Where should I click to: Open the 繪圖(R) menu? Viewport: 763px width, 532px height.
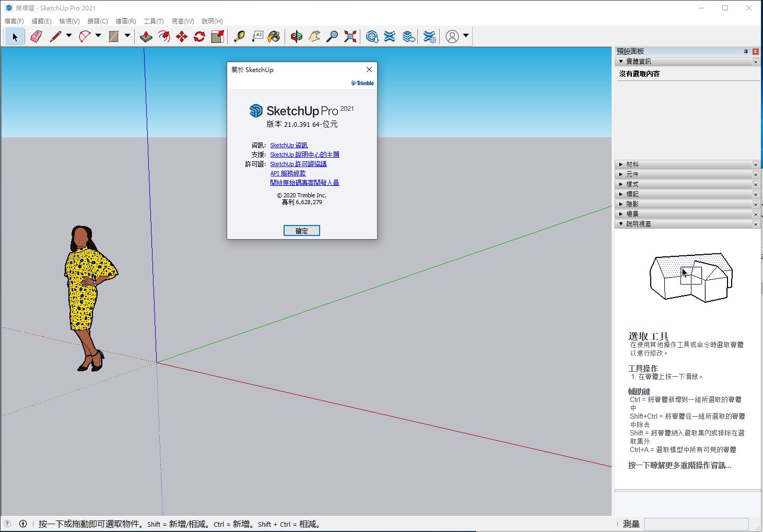point(126,21)
